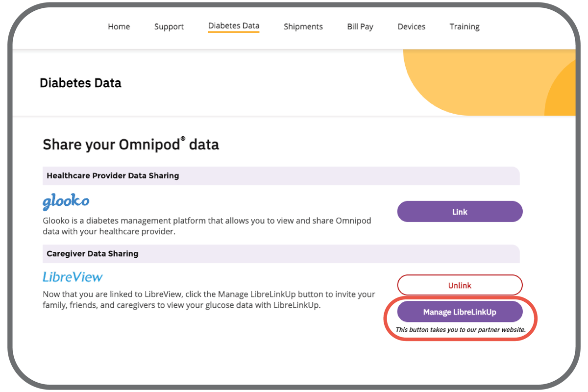This screenshot has width=588, height=392.
Task: Select the Diabetes Data tab
Action: (x=234, y=26)
